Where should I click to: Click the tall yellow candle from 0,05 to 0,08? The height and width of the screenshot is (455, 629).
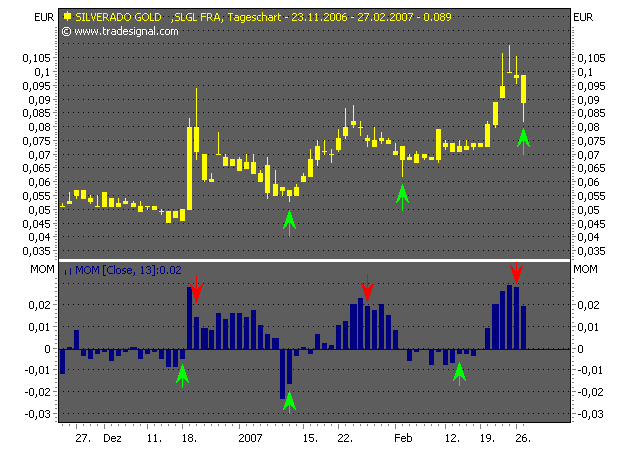189,169
